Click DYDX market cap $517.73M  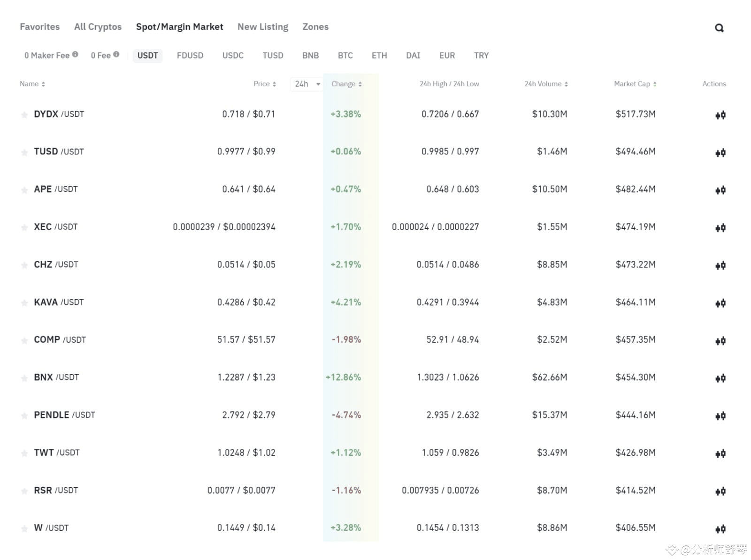click(636, 114)
